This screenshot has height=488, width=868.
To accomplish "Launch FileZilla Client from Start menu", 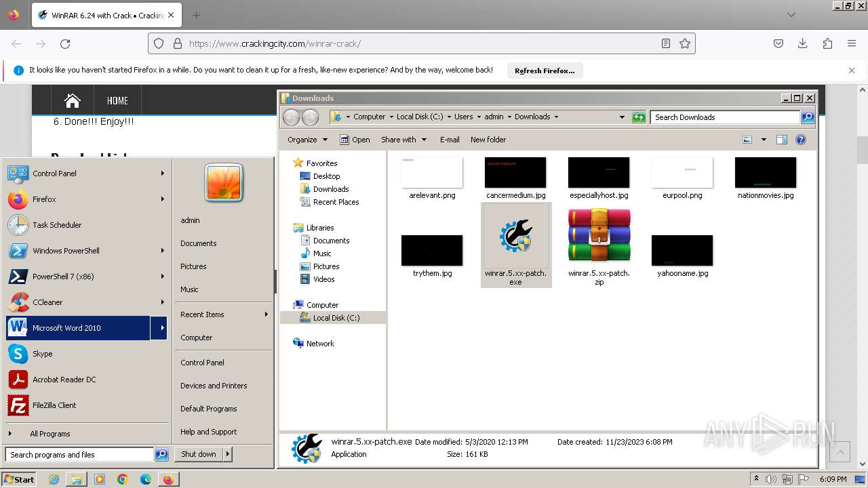I will pyautogui.click(x=87, y=405).
